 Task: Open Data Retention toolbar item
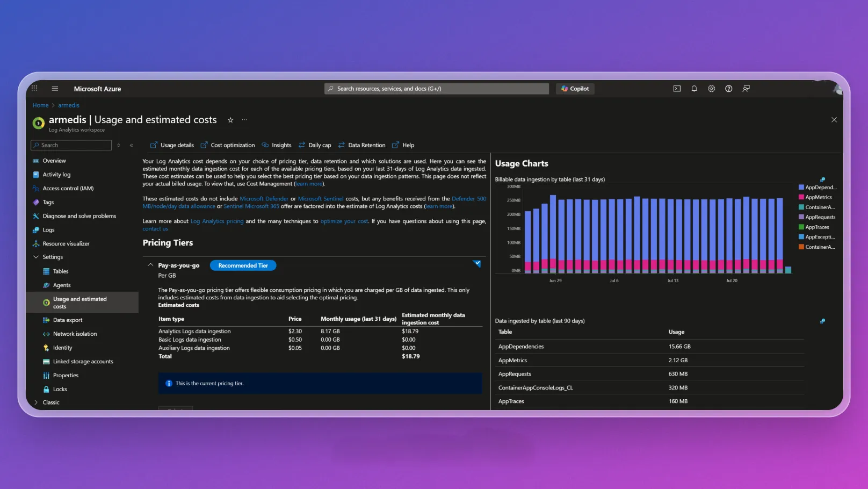tap(361, 145)
